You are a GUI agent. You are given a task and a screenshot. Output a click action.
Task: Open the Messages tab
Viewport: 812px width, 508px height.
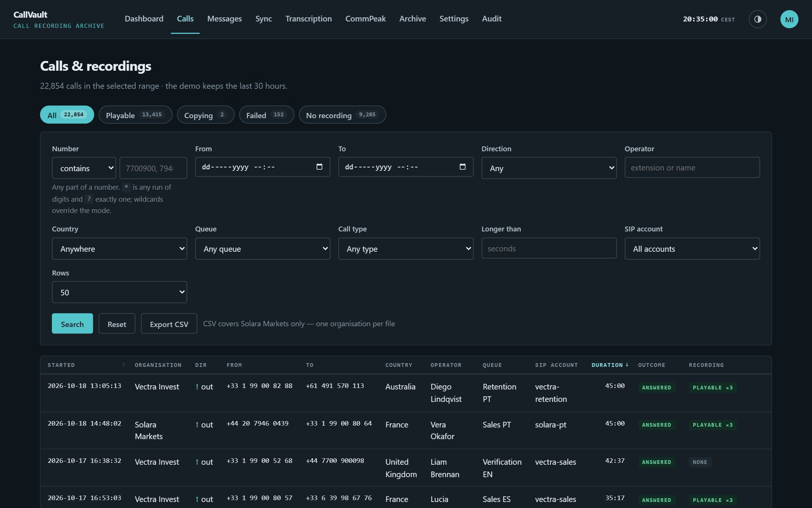tap(224, 19)
